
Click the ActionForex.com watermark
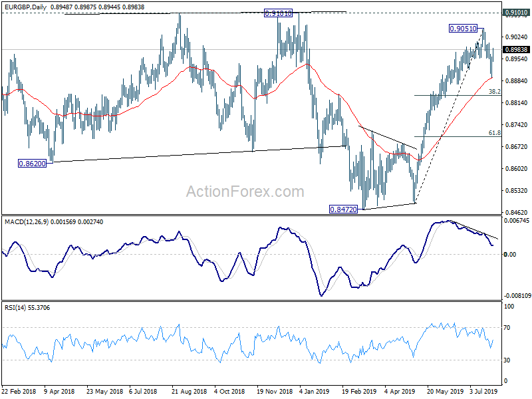point(245,192)
